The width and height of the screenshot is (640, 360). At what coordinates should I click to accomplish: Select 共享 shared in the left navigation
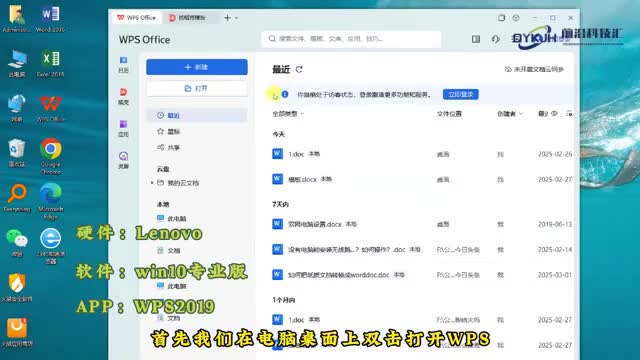coord(197,147)
